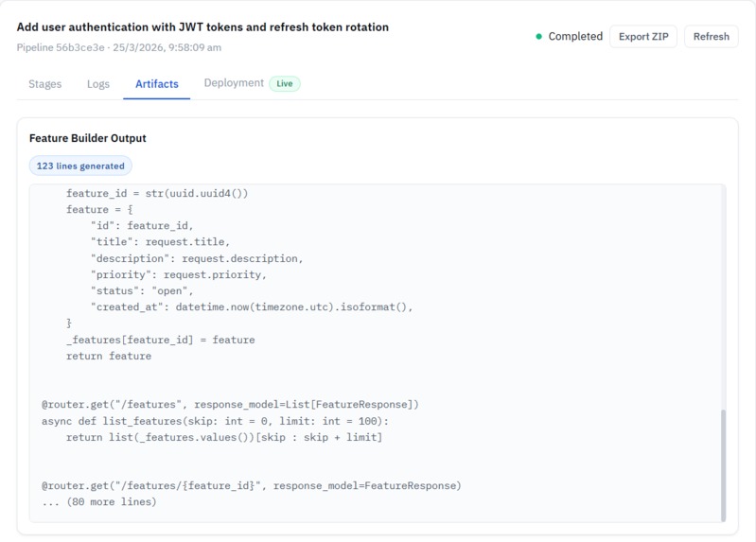Click the Export ZIP button
Viewport: 756px width, 542px height.
(643, 37)
